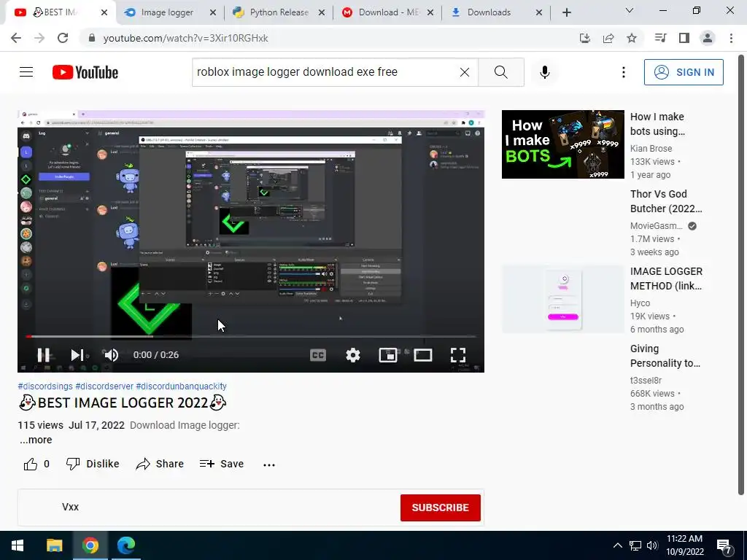The height and width of the screenshot is (560, 747).
Task: Open Chrome's three-dot menu
Action: (x=731, y=38)
